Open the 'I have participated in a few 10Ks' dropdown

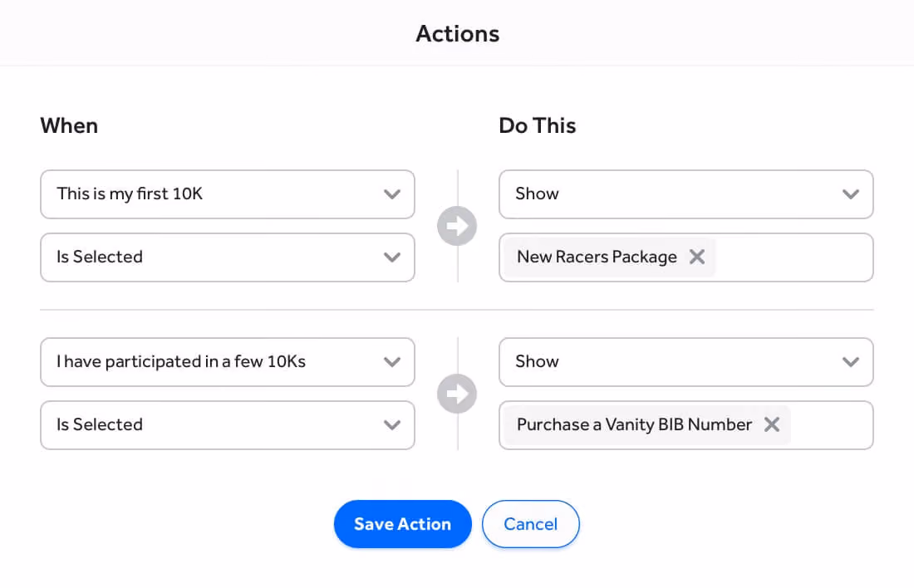228,362
